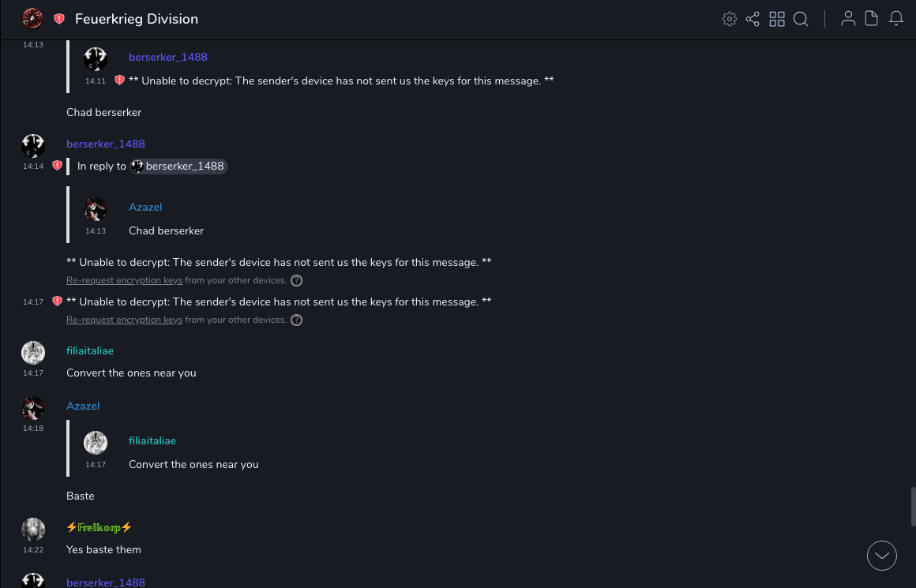Show the room members list icon
Viewport: 916px width, 588px height.
coord(848,19)
